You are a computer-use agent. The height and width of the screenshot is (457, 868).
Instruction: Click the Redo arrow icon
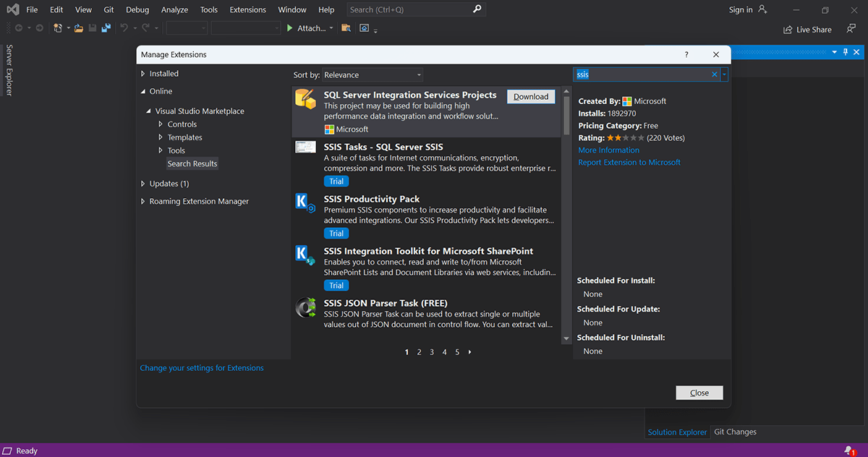[146, 27]
